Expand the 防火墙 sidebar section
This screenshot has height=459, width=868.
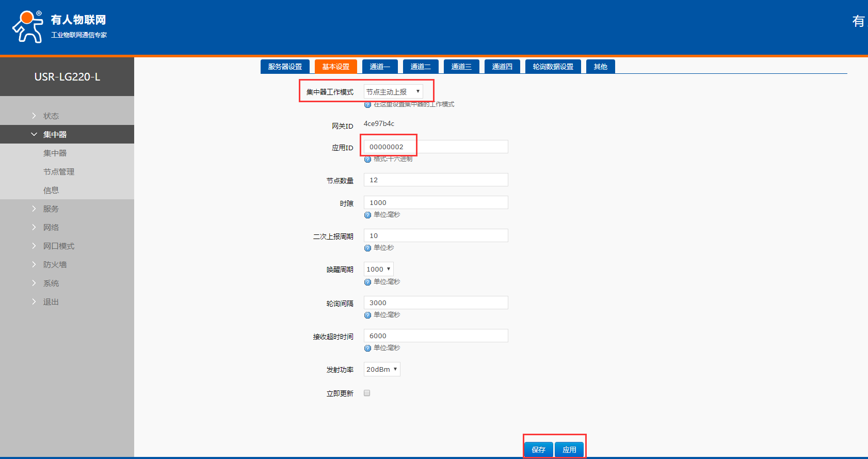tap(55, 265)
